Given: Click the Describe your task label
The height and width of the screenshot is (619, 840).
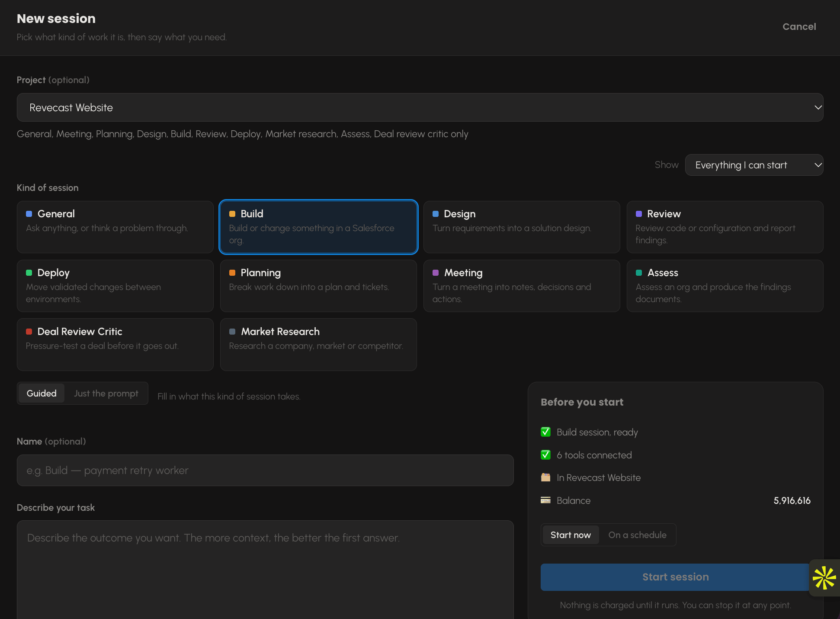Looking at the screenshot, I should [56, 508].
